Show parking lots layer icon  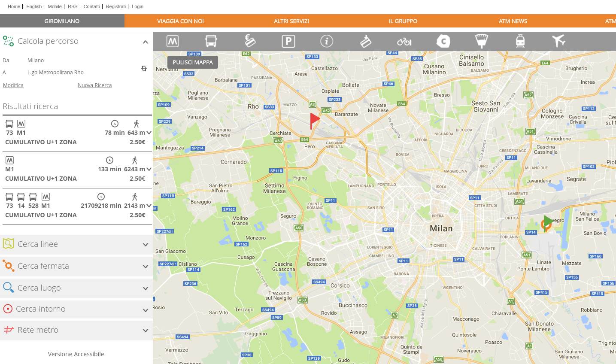pos(288,41)
